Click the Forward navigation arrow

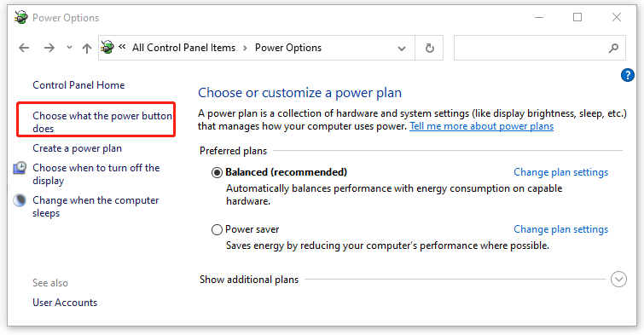click(x=49, y=48)
